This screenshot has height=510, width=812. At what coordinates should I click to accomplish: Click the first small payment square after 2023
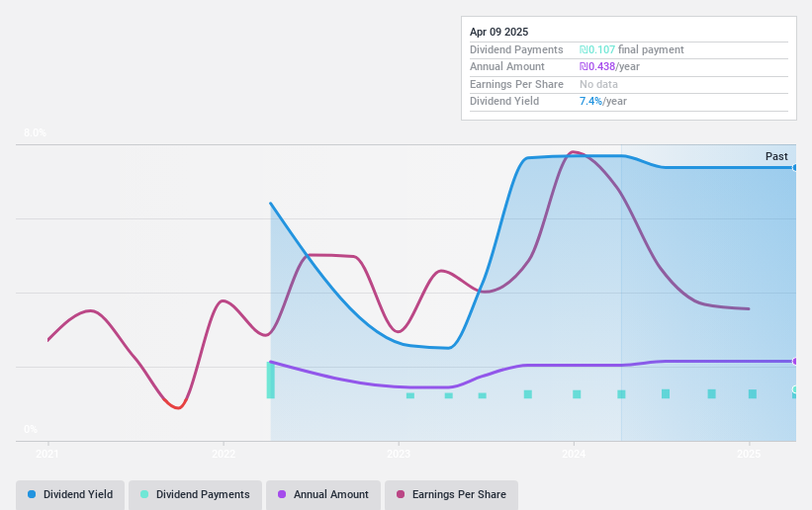coord(410,395)
